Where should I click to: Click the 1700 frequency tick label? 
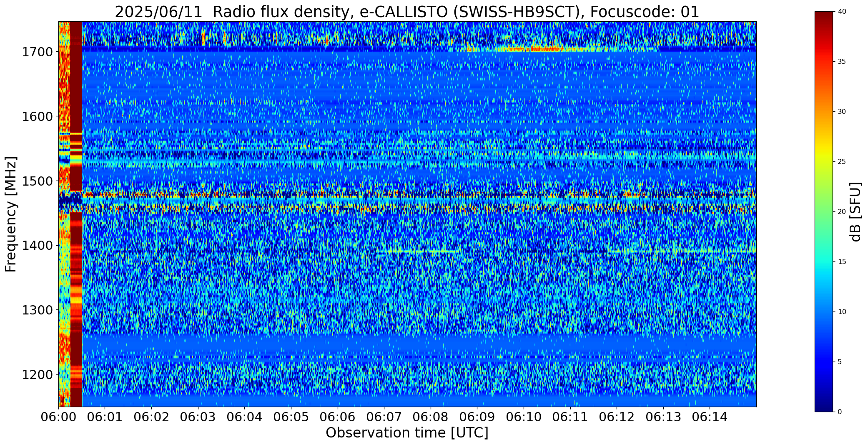(x=38, y=52)
